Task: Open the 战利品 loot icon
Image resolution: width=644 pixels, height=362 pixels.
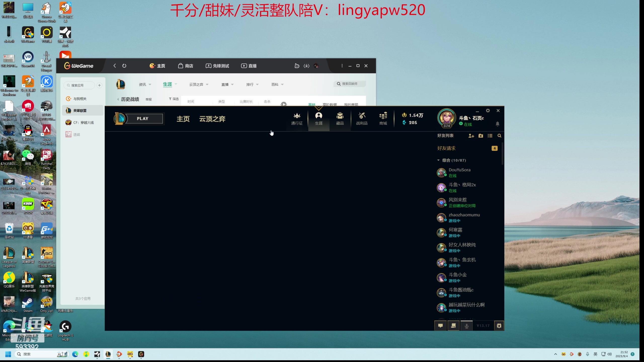Action: [x=362, y=119]
